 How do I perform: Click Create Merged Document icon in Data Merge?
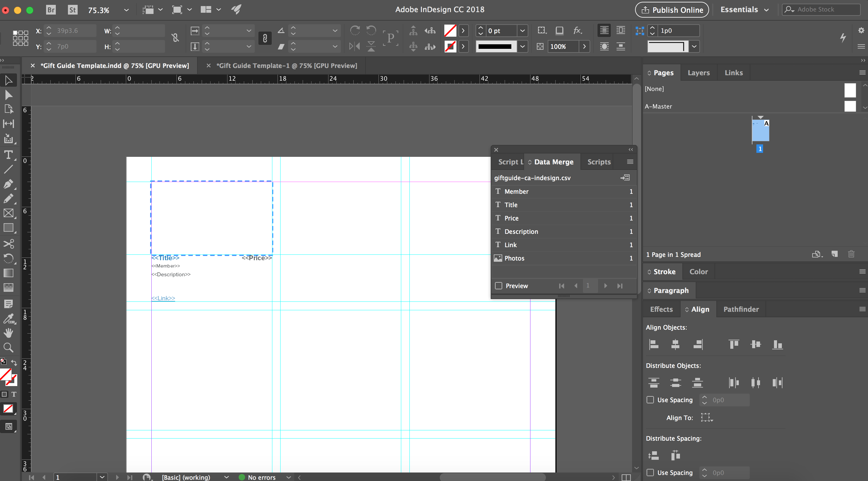[x=625, y=177]
